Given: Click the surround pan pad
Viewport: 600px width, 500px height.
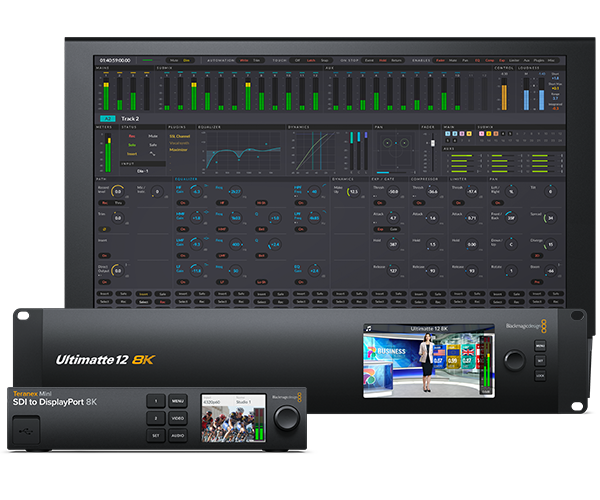Looking at the screenshot, I should [396, 151].
